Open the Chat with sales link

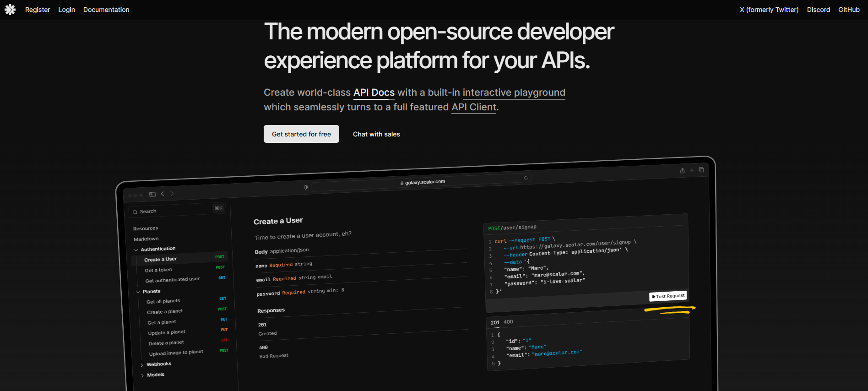coord(376,134)
